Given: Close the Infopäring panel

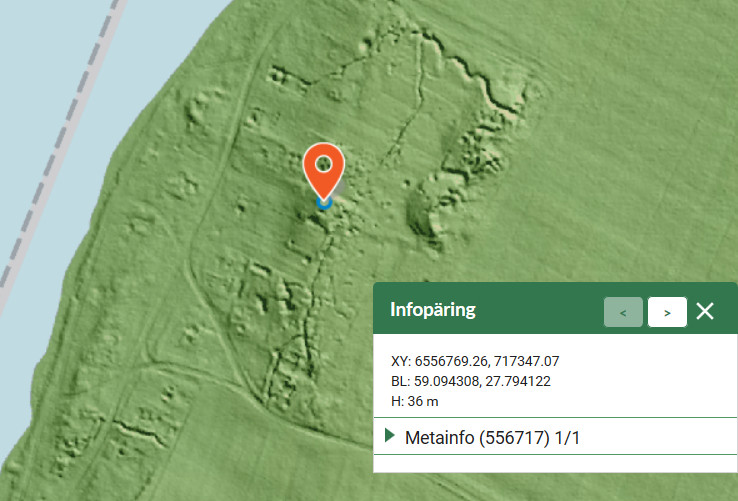Looking at the screenshot, I should point(705,311).
